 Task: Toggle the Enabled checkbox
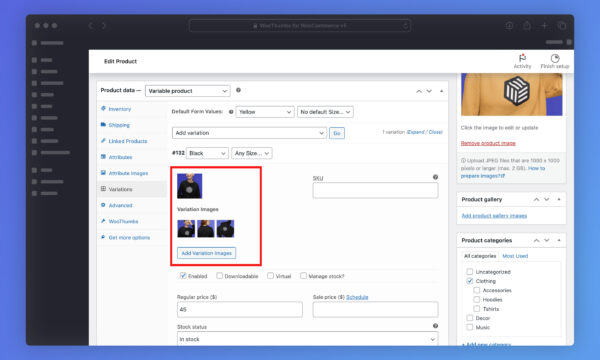coord(183,275)
